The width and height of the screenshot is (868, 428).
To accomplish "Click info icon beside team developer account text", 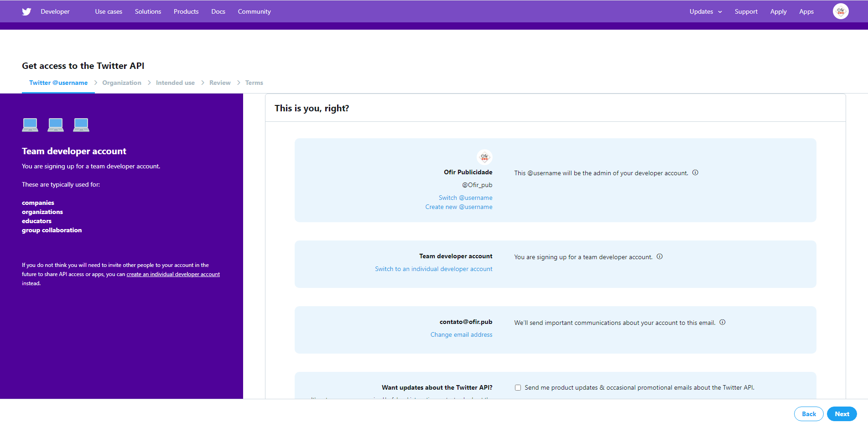I will (x=660, y=256).
